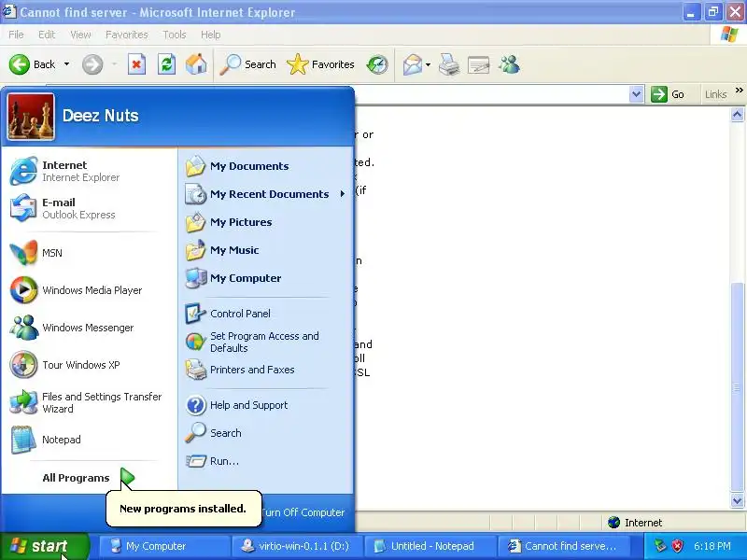Viewport: 747px width, 560px height.
Task: Open Printers and Faxes
Action: pos(265,370)
